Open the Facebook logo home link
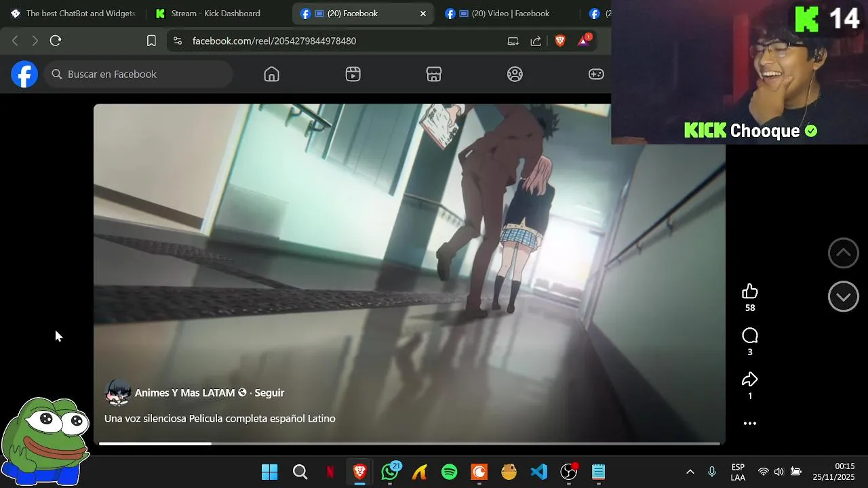Screen dimensions: 868x488 coord(24,74)
